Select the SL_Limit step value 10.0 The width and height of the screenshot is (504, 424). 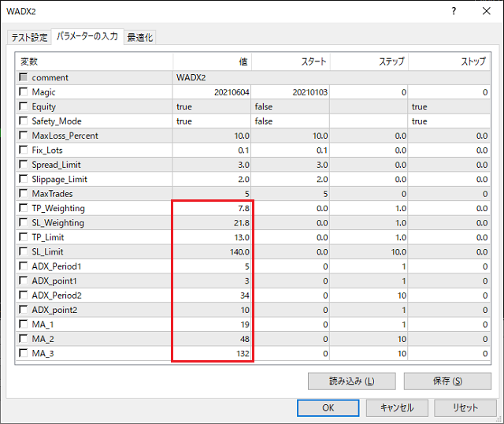click(369, 251)
